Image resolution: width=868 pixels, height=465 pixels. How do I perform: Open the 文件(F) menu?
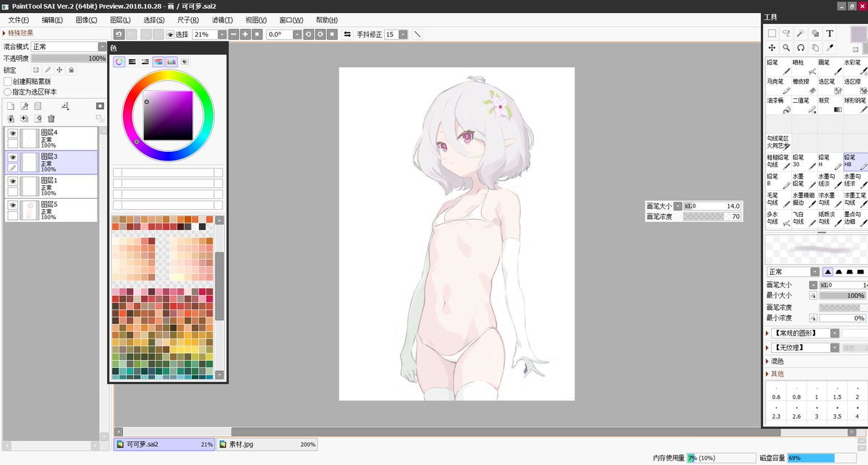(x=19, y=20)
